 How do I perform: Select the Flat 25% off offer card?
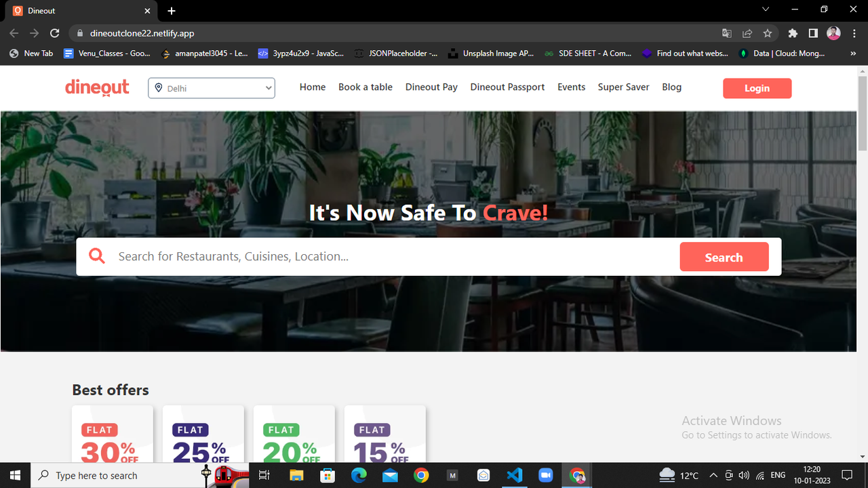pyautogui.click(x=203, y=434)
